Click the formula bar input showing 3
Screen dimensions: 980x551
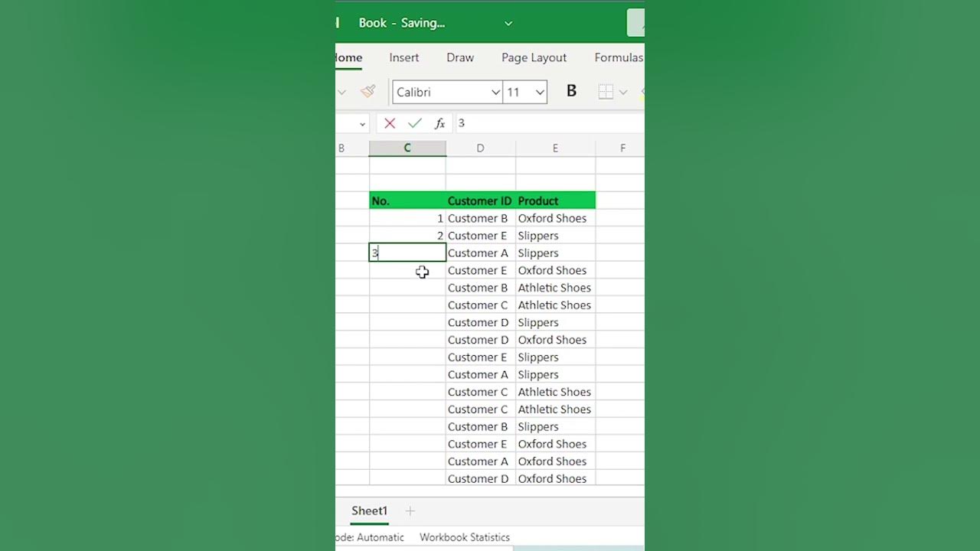click(x=547, y=123)
